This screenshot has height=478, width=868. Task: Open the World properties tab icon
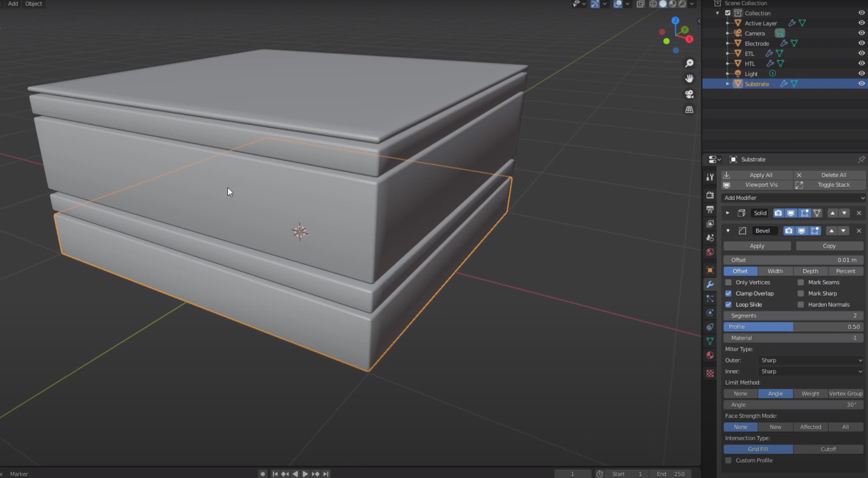point(710,252)
